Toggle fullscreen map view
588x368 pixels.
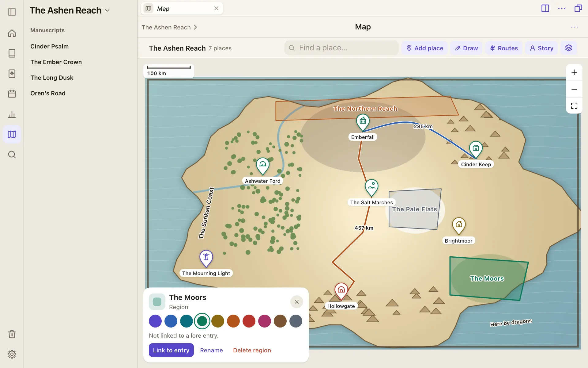(x=574, y=106)
